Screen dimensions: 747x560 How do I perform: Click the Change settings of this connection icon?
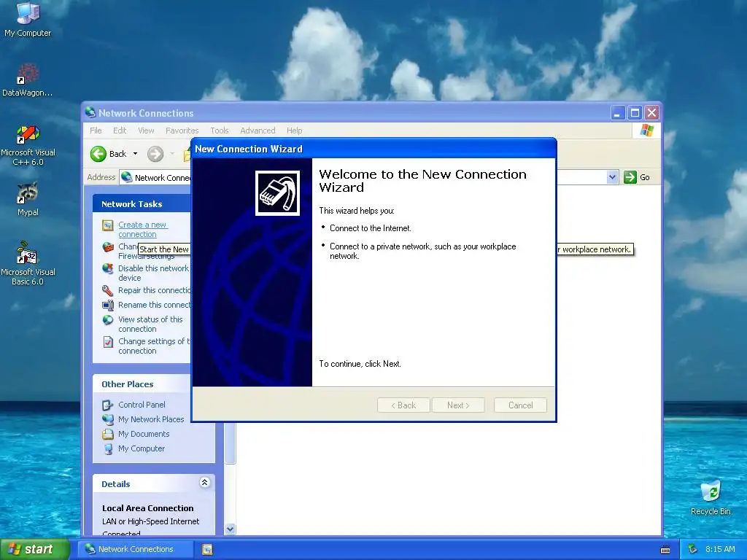click(108, 342)
